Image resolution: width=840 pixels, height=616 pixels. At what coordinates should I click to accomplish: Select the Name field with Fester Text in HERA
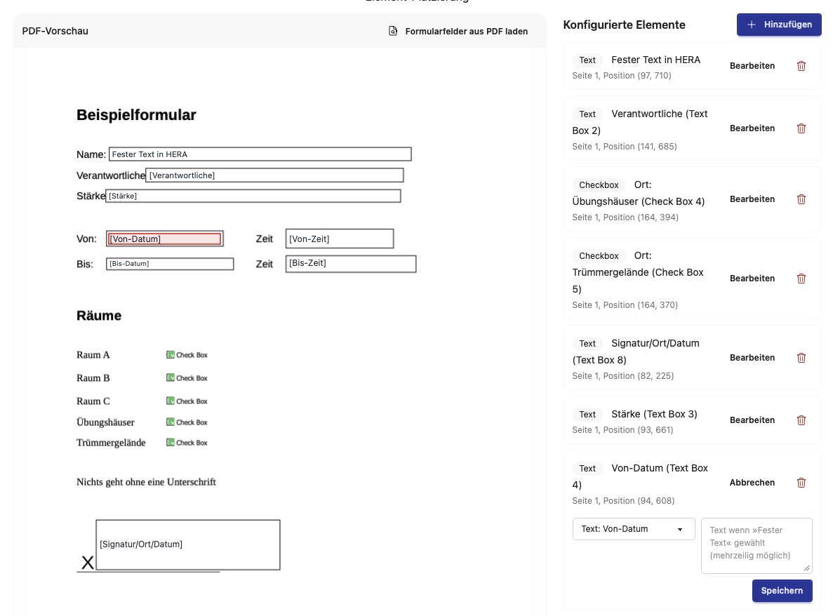point(260,154)
